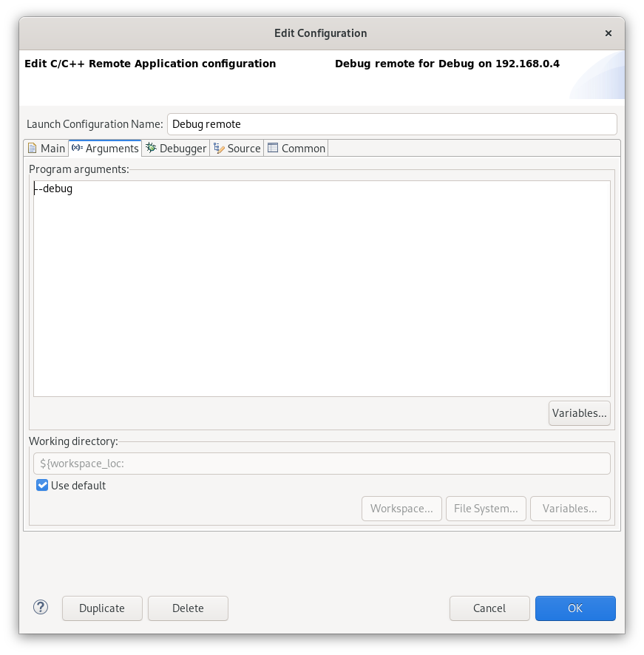This screenshot has height=655, width=644.
Task: Click the pencil icon on the Source tab
Action: pos(218,148)
